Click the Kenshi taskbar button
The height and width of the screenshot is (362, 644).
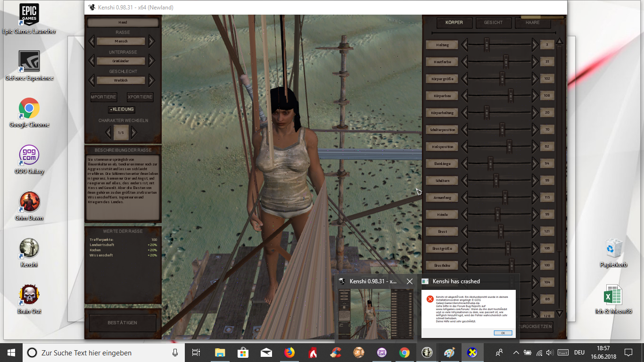click(427, 352)
